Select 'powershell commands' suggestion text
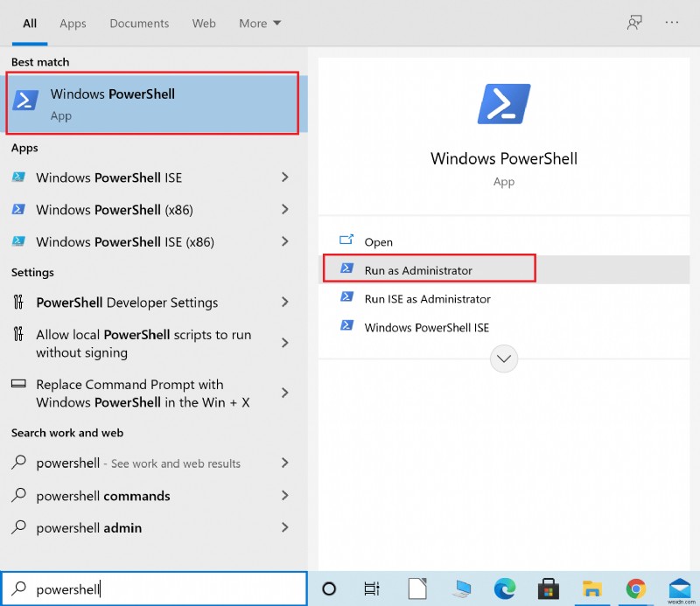700x606 pixels. pyautogui.click(x=103, y=496)
